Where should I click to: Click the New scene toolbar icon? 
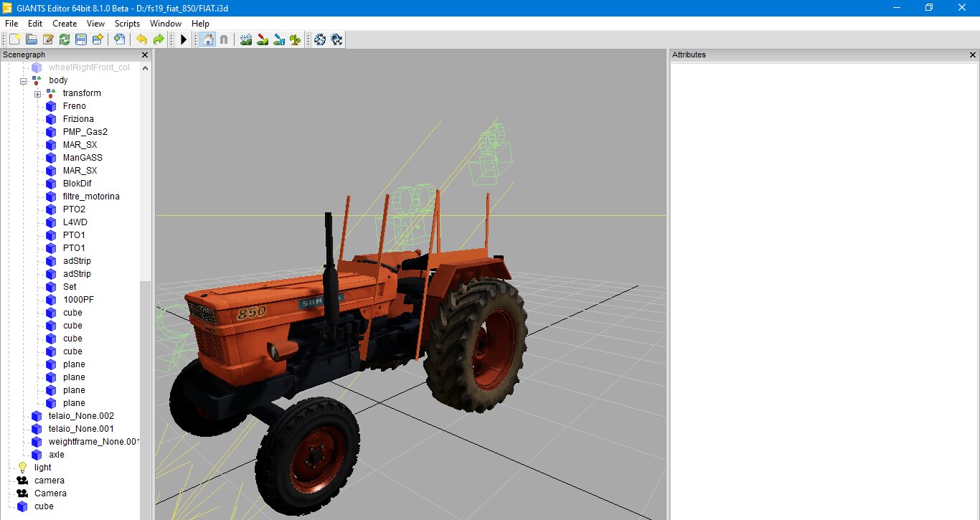[x=14, y=39]
